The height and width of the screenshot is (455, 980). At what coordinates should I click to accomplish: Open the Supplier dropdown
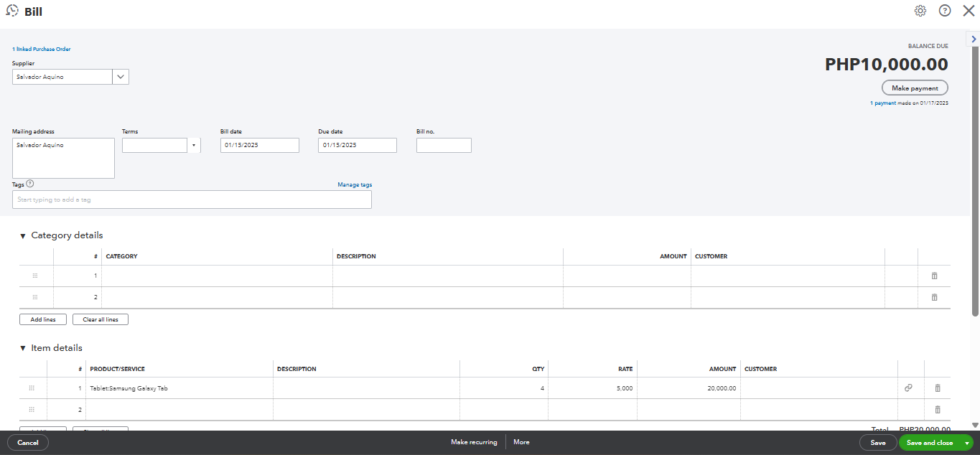(121, 77)
